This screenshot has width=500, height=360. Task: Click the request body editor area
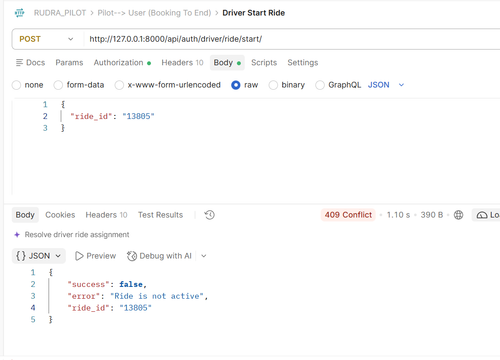click(x=256, y=147)
